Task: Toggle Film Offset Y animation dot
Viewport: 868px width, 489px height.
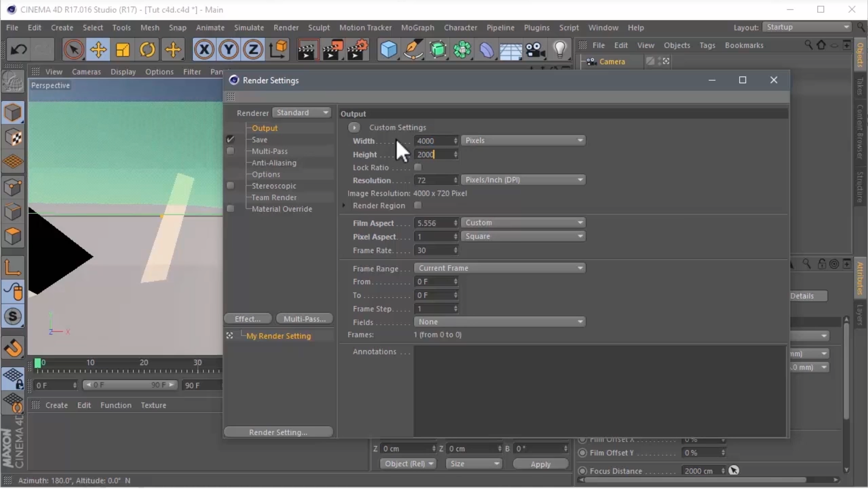Action: 583,453
